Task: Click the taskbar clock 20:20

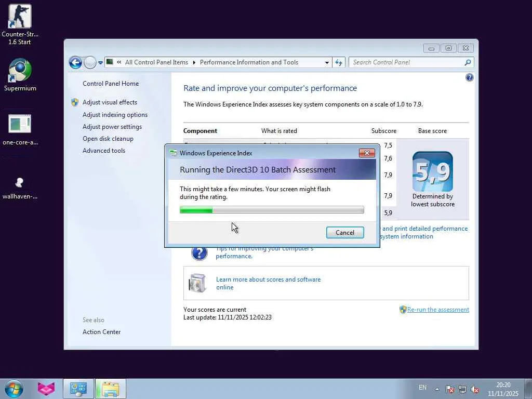Action: click(x=503, y=389)
